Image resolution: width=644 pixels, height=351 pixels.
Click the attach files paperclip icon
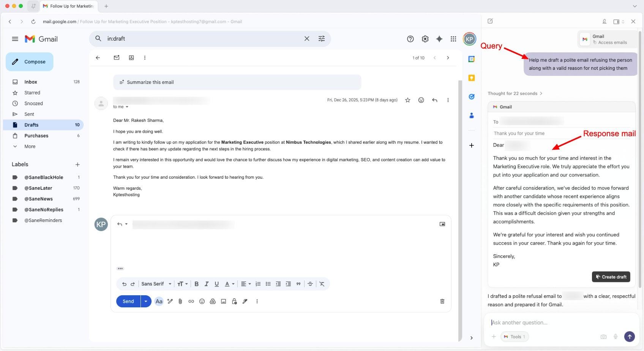tap(180, 301)
